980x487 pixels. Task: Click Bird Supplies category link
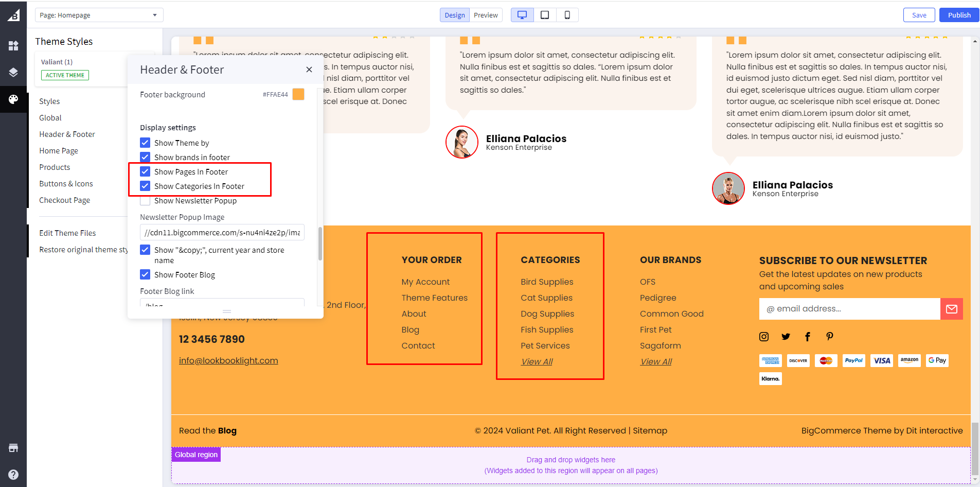click(547, 282)
